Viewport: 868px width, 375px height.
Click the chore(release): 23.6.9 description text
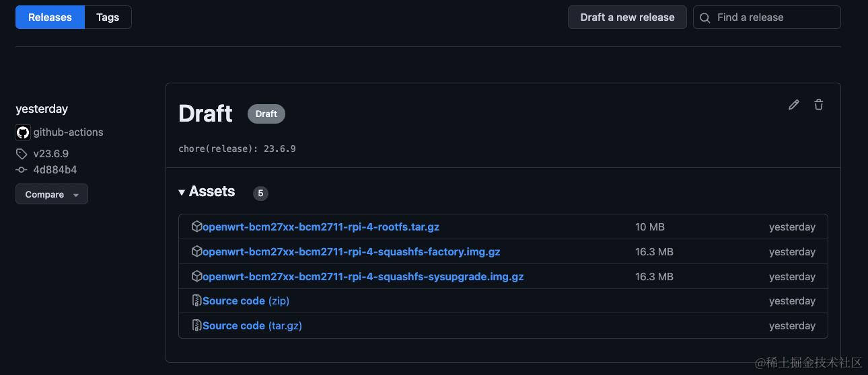pyautogui.click(x=237, y=149)
